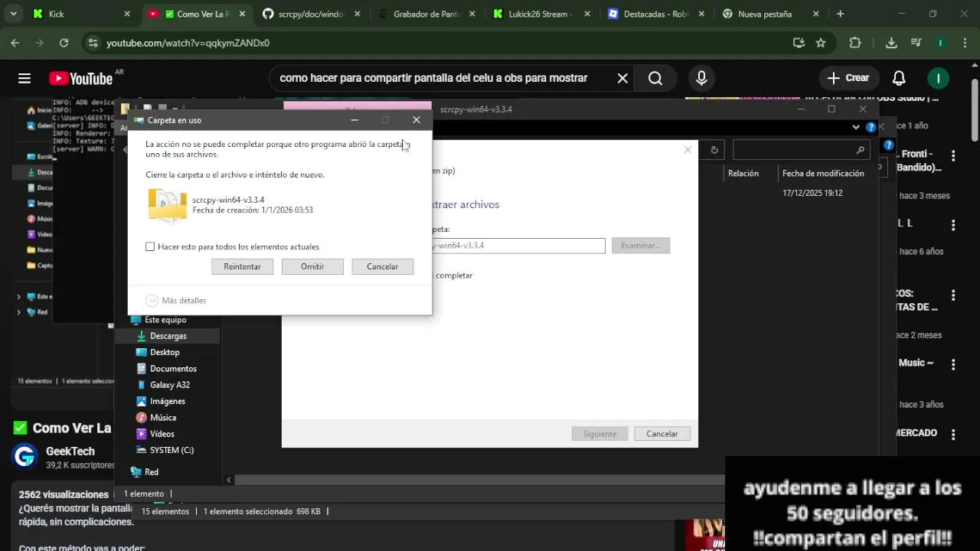This screenshot has width=980, height=551.
Task: View site information icon beside URL
Action: pos(93,43)
